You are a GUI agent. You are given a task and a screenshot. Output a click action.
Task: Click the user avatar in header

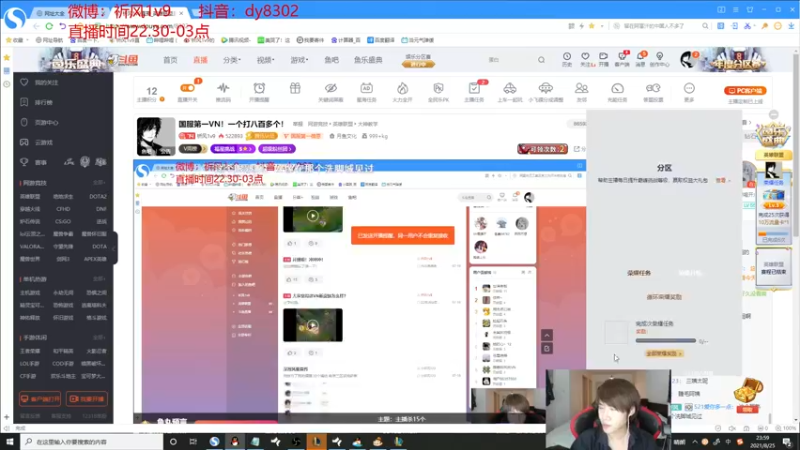point(687,60)
